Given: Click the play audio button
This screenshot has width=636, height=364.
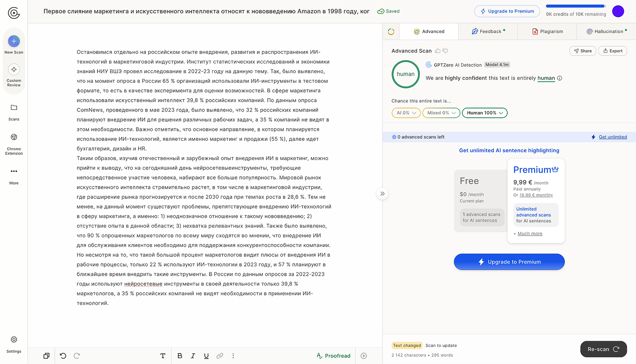Looking at the screenshot, I should tap(364, 356).
